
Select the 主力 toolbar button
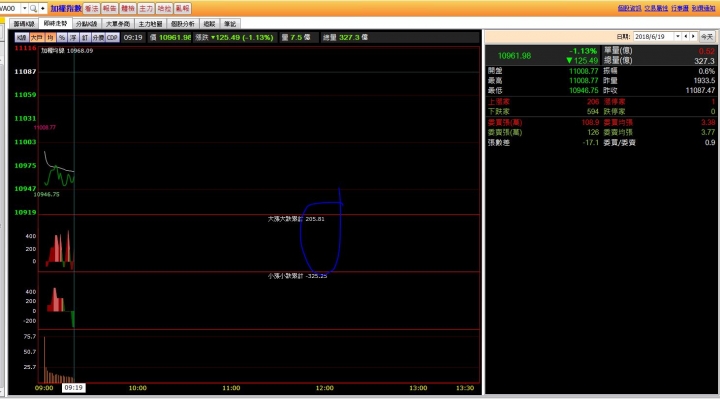click(146, 8)
